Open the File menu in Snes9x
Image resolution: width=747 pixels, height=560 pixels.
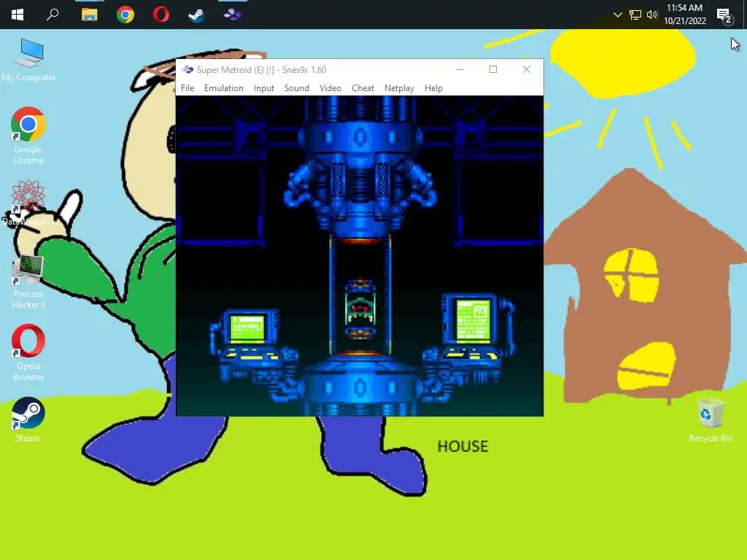click(x=187, y=88)
